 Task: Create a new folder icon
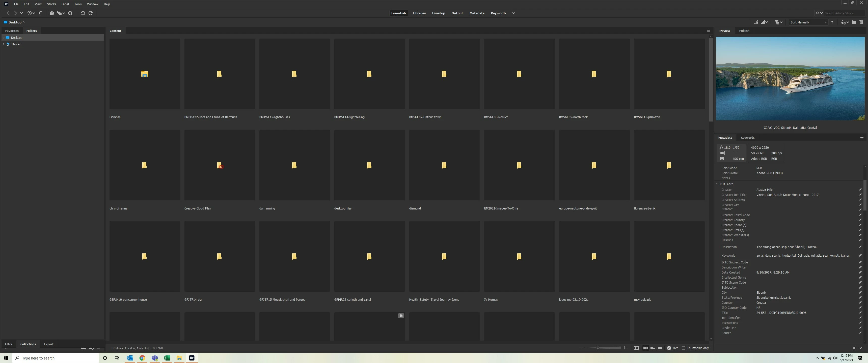coord(854,22)
